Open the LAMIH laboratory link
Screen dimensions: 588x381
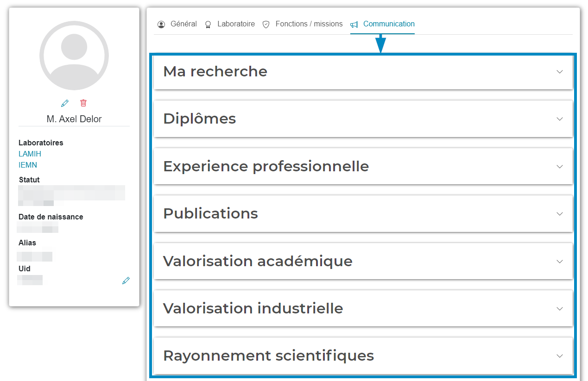pyautogui.click(x=30, y=154)
